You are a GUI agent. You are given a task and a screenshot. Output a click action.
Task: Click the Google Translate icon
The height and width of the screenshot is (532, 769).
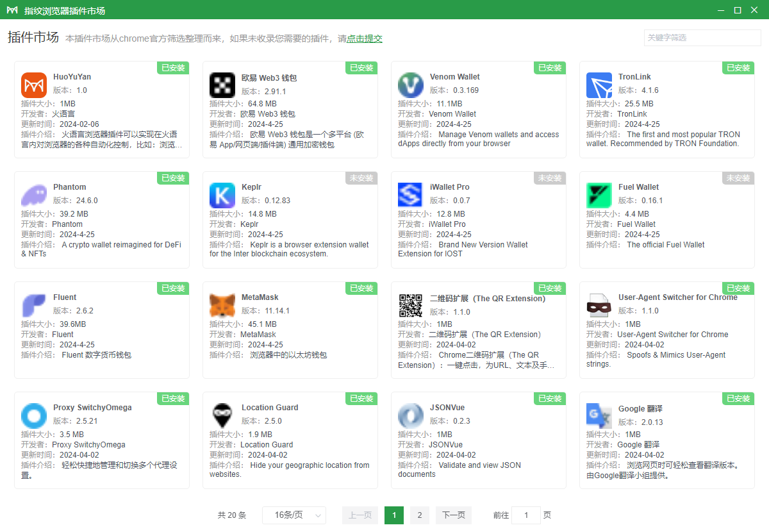[x=599, y=416]
